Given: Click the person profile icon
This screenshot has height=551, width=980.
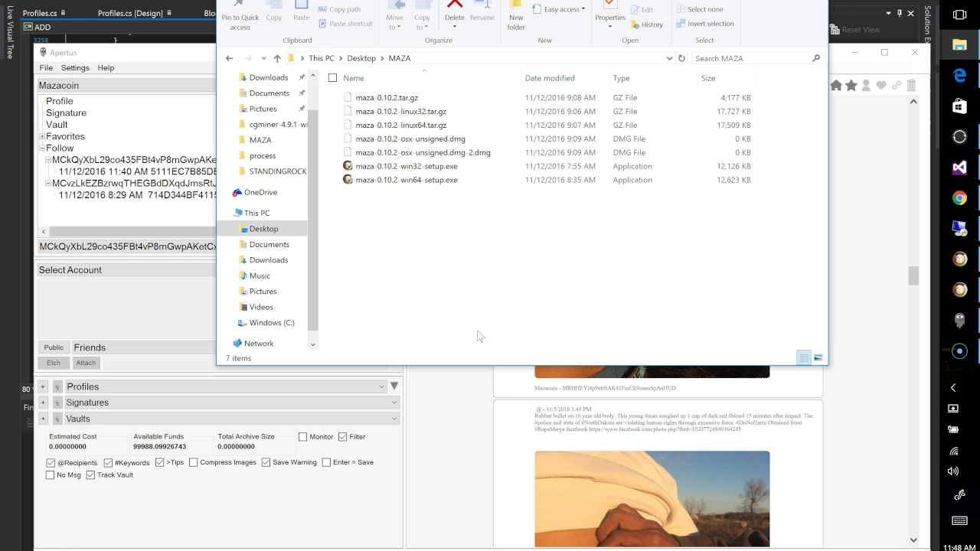Looking at the screenshot, I should coord(867,86).
